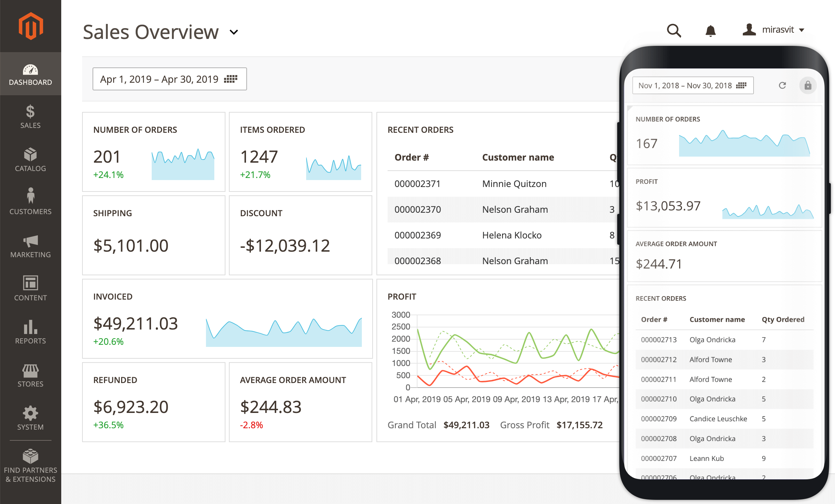Click calendar icon in Apr 2019 date range

(x=231, y=79)
